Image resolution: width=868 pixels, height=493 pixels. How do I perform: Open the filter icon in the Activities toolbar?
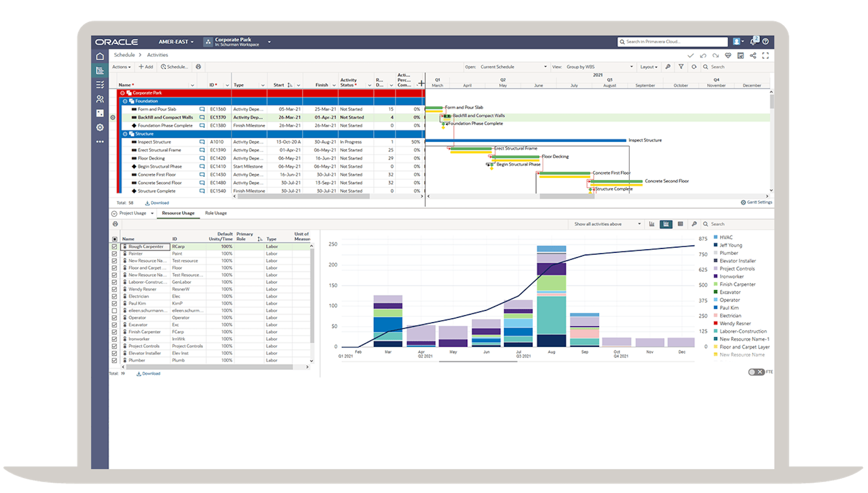click(682, 67)
